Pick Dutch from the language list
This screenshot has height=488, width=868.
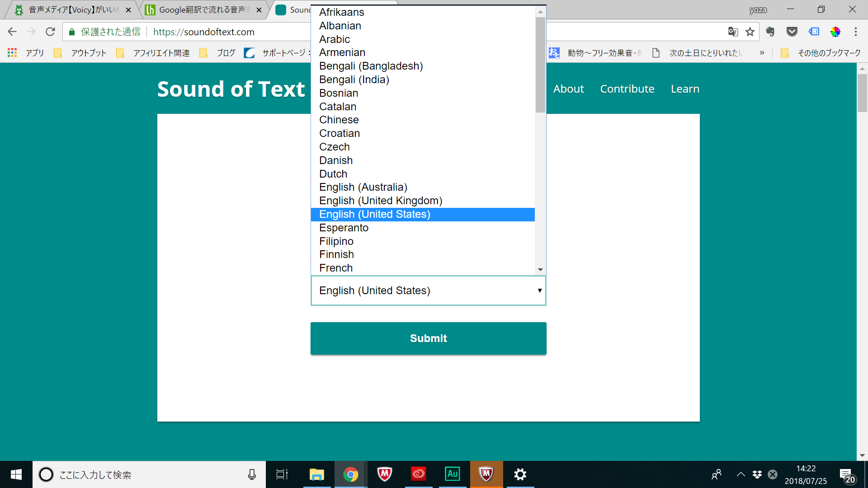pyautogui.click(x=423, y=174)
